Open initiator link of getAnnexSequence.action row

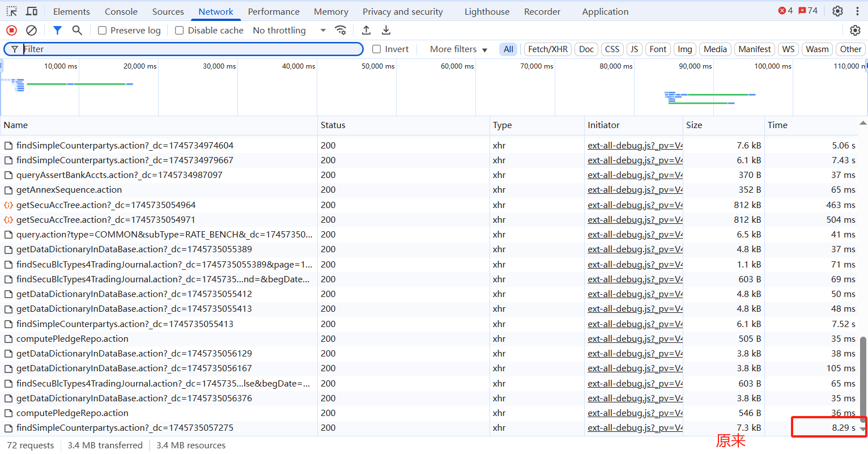pos(635,190)
